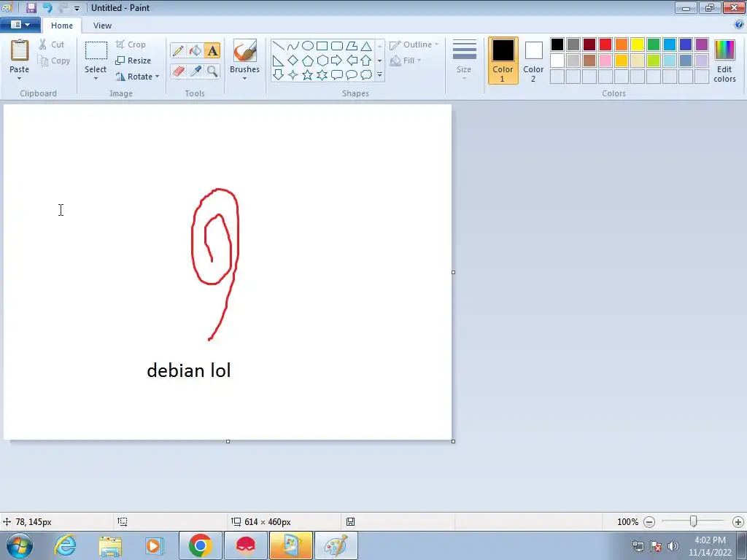The height and width of the screenshot is (560, 747).
Task: Switch to the View tab
Action: 102,26
